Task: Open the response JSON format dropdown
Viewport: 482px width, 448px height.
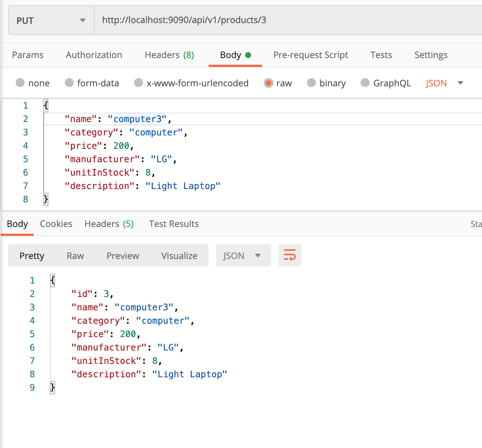Action: [x=243, y=256]
